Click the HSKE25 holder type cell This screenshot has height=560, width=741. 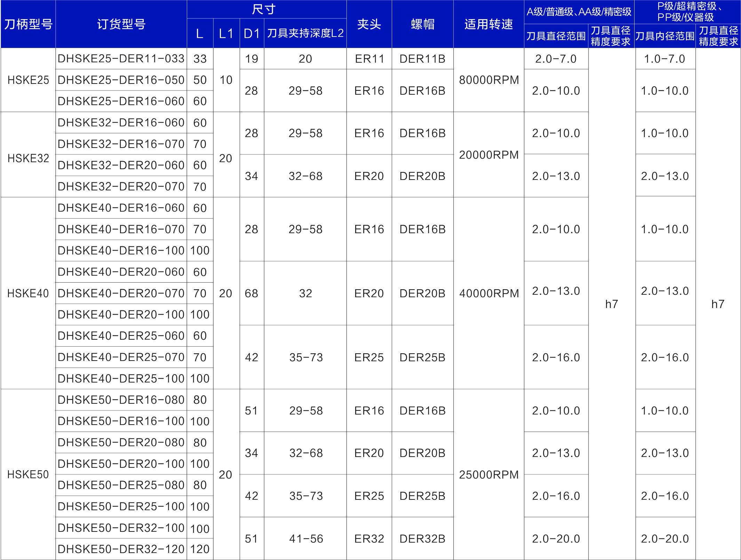[28, 80]
